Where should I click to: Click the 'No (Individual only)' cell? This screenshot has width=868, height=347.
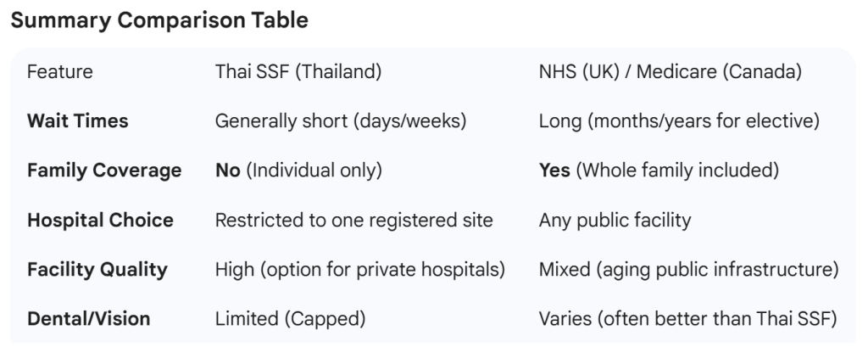pos(298,171)
